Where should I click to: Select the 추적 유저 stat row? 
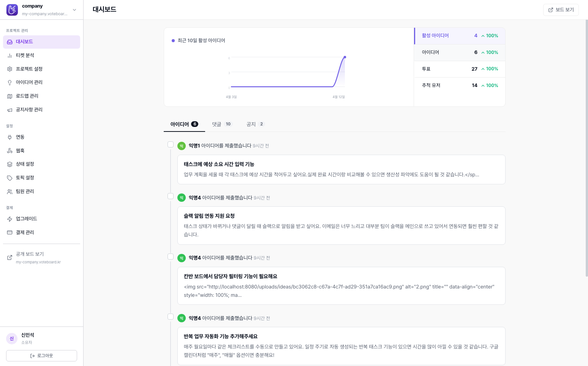tap(460, 86)
